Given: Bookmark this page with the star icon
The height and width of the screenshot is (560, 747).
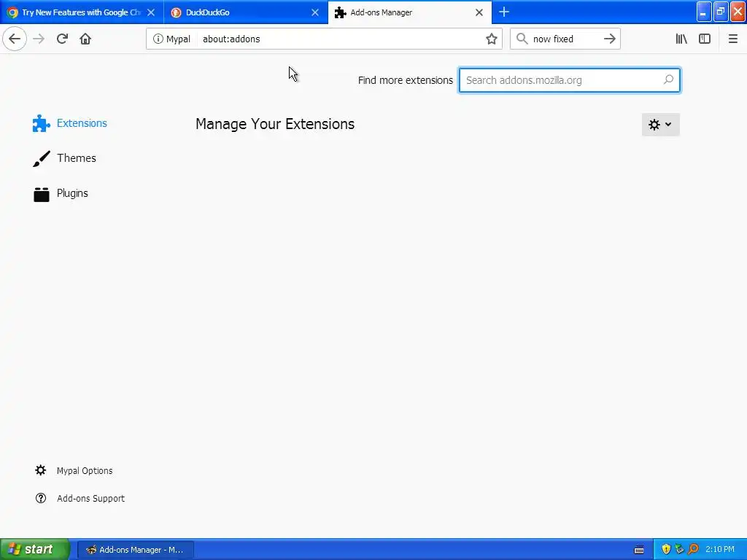Looking at the screenshot, I should (x=491, y=39).
